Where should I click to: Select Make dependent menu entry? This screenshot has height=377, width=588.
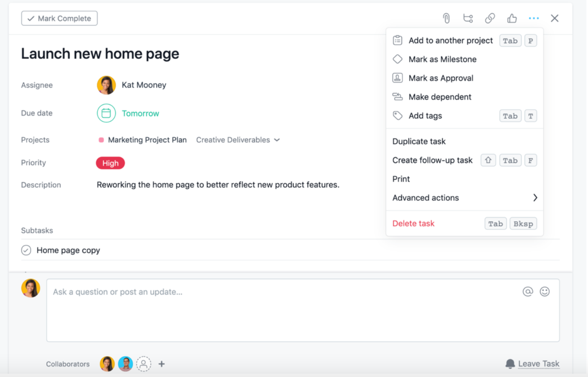(465, 96)
